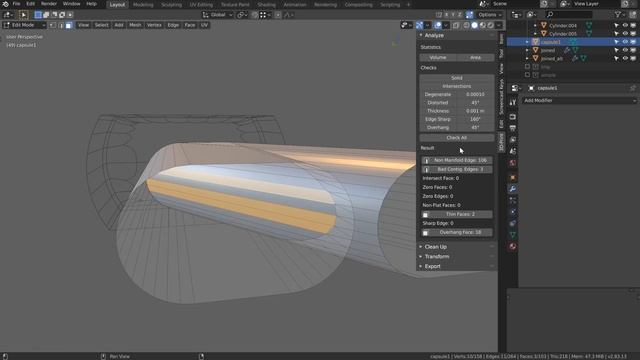Open the World properties tab icon
The width and height of the screenshot is (640, 360).
coord(513,163)
